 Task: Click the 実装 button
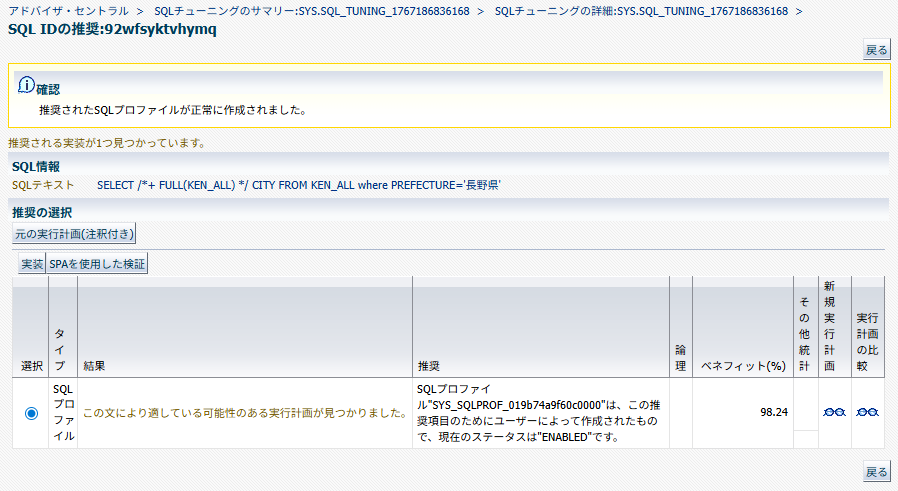[32, 264]
